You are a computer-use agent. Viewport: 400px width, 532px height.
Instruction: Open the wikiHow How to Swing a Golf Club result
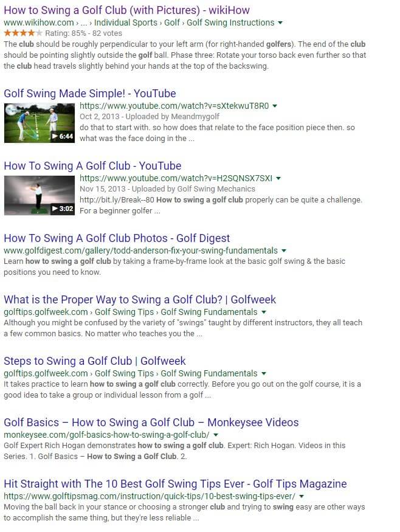126,10
